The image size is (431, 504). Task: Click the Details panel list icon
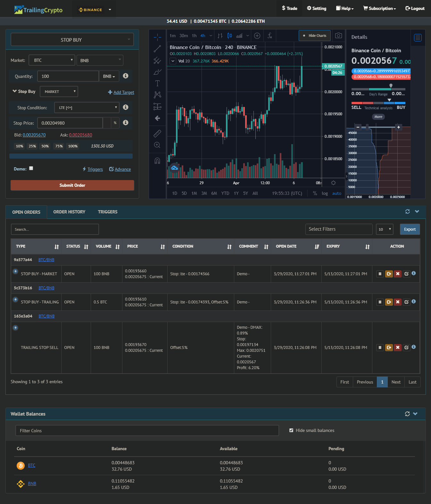pyautogui.click(x=418, y=37)
